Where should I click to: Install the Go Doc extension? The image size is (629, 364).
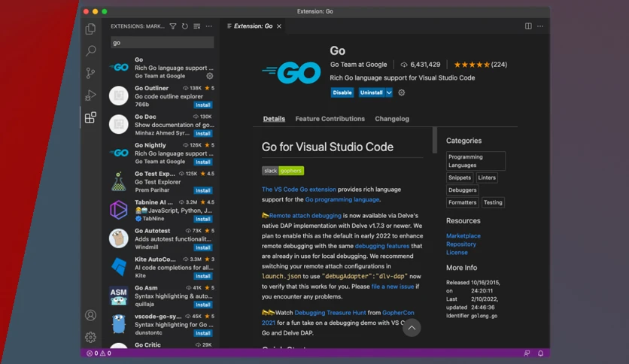click(x=203, y=134)
